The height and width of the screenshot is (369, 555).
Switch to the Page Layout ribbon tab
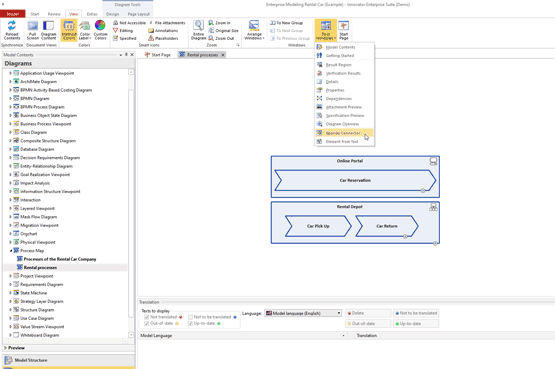138,14
